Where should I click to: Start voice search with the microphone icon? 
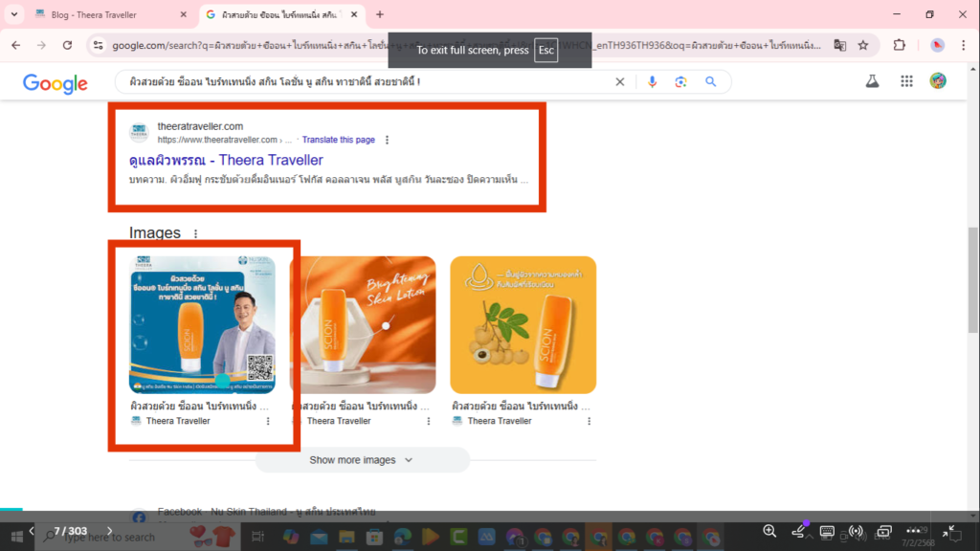(x=653, y=81)
